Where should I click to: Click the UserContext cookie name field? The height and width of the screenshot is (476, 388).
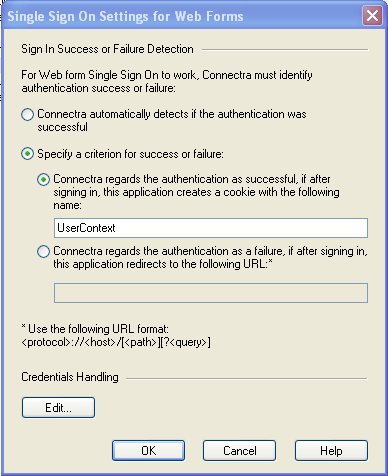click(211, 228)
